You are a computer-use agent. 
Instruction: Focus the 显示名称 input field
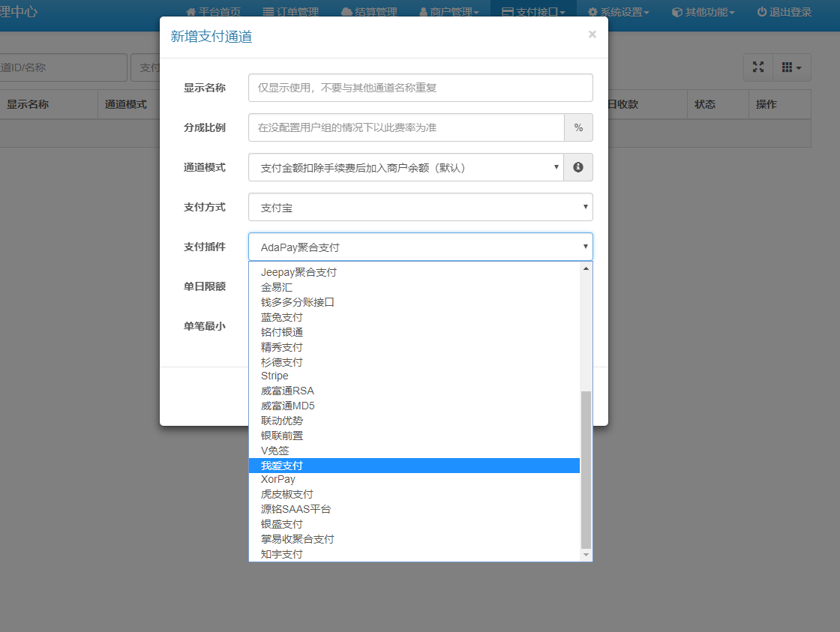(421, 88)
